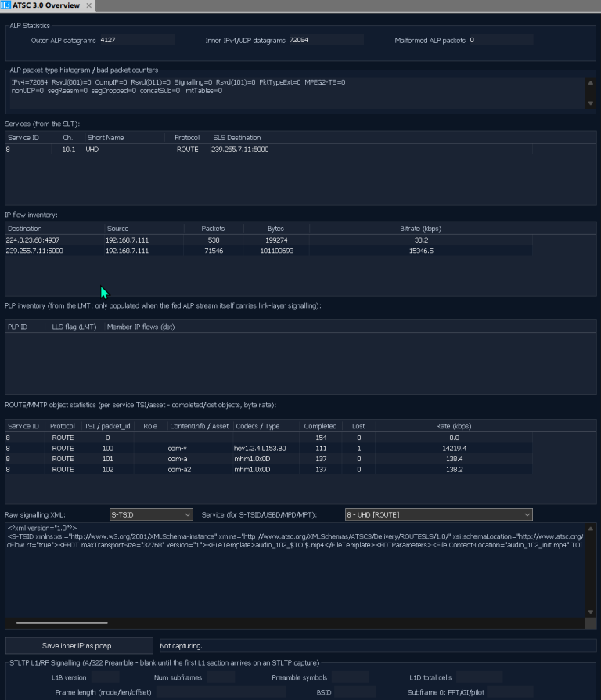
Task: Select flow destination 239.255.7.11:5000 in IP inventory
Action: click(34, 251)
